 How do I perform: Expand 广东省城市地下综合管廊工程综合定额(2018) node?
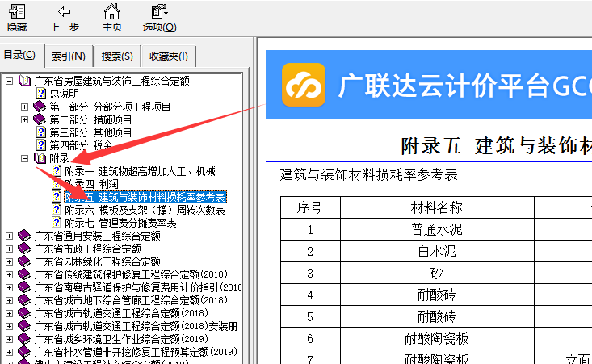(10, 300)
